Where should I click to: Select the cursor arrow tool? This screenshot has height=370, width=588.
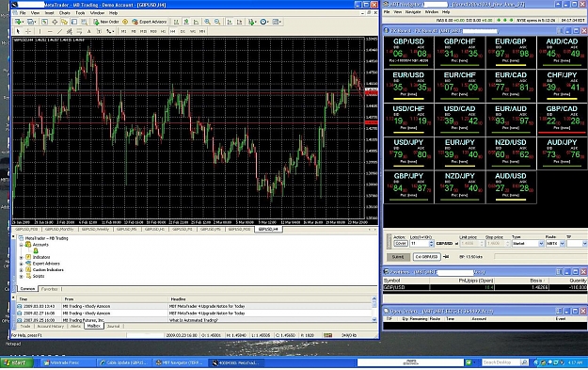coord(18,31)
